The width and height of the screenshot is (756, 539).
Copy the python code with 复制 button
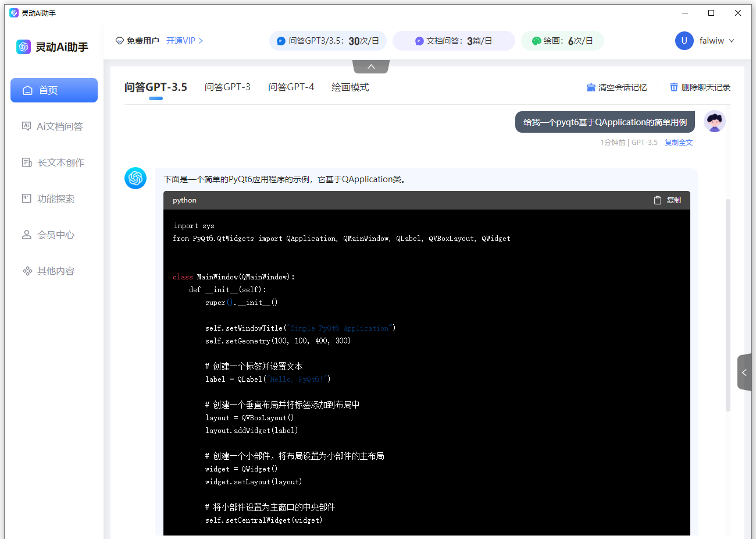(667, 200)
